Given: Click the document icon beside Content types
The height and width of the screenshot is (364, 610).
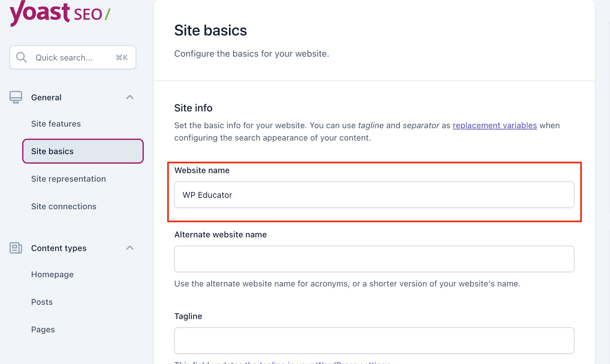Looking at the screenshot, I should 16,248.
